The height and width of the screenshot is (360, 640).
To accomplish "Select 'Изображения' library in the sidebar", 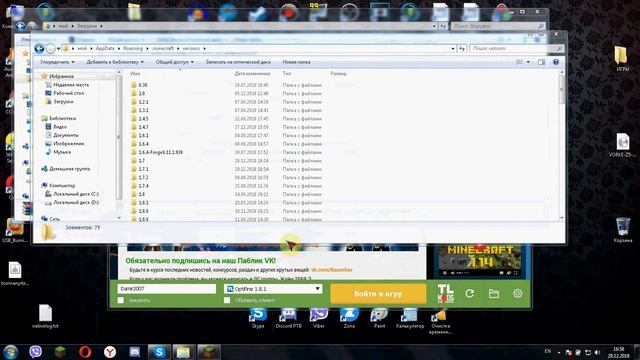I will click(68, 144).
